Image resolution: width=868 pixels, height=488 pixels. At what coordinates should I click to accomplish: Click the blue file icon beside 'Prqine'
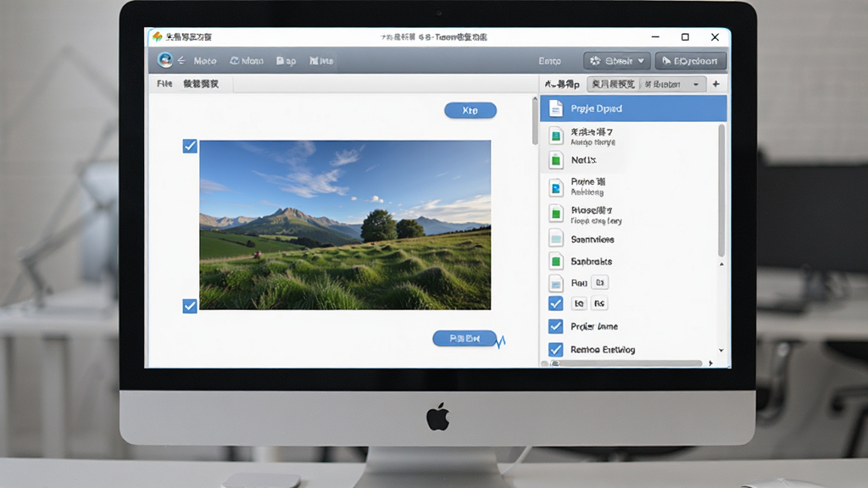point(556,187)
